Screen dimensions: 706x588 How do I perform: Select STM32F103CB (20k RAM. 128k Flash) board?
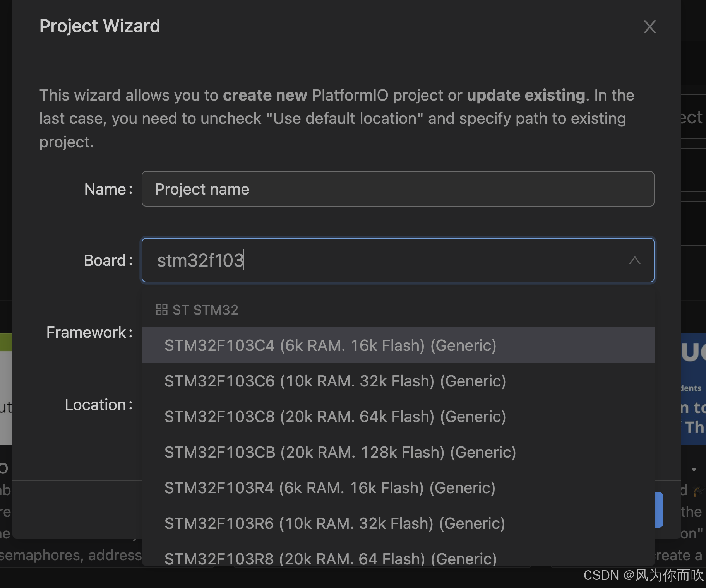point(398,452)
